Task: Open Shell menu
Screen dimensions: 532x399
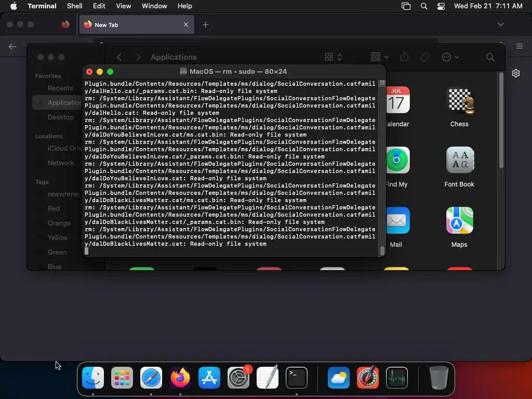Action: (75, 6)
